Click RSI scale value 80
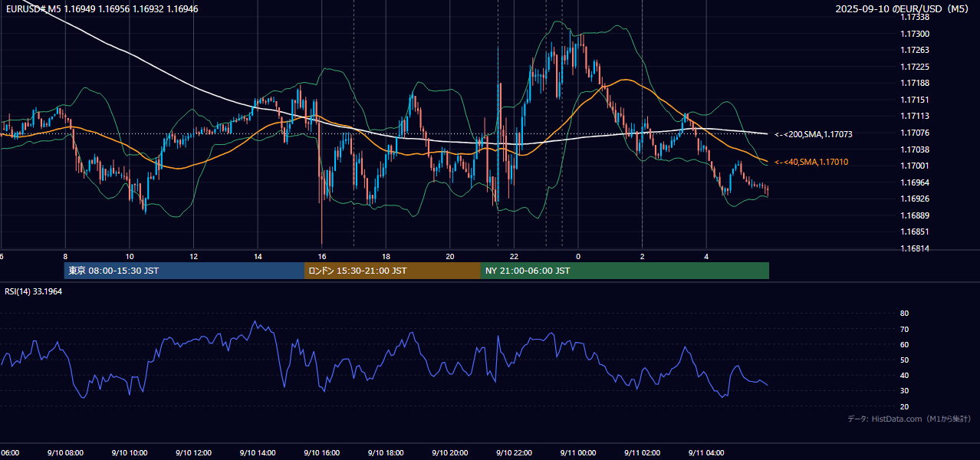The width and height of the screenshot is (980, 460). click(x=904, y=314)
